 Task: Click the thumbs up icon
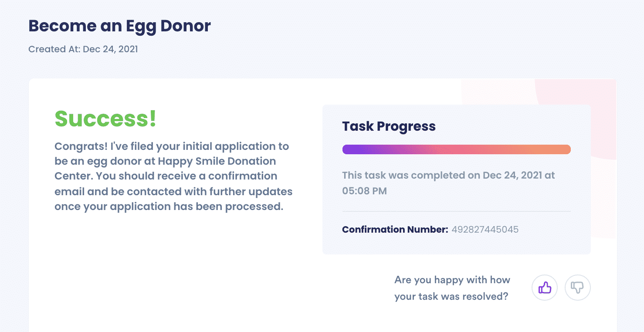point(545,288)
